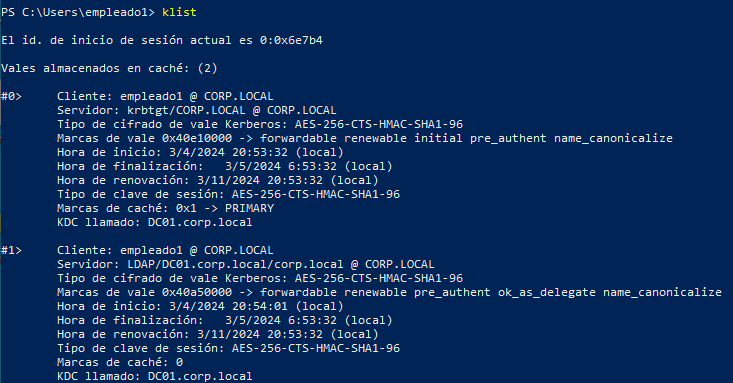Click second ticket's Marcas de caché: 0
Viewport: 733px width, 383px height.
coord(120,362)
